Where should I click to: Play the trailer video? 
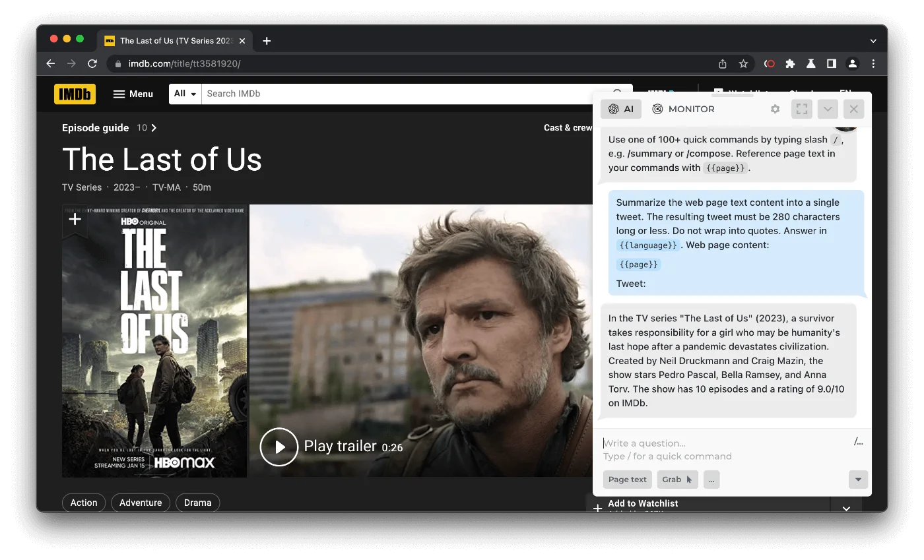tap(279, 447)
